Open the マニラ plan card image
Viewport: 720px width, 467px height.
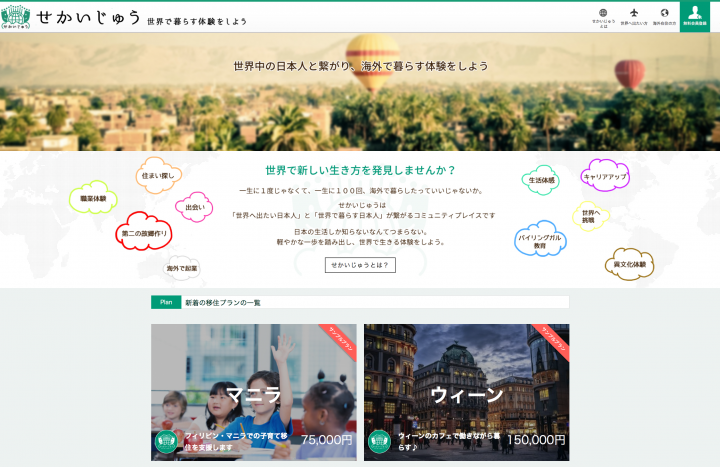pyautogui.click(x=253, y=392)
